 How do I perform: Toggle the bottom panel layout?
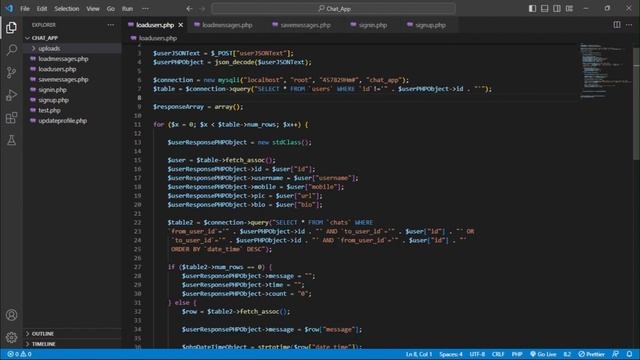coord(544,9)
